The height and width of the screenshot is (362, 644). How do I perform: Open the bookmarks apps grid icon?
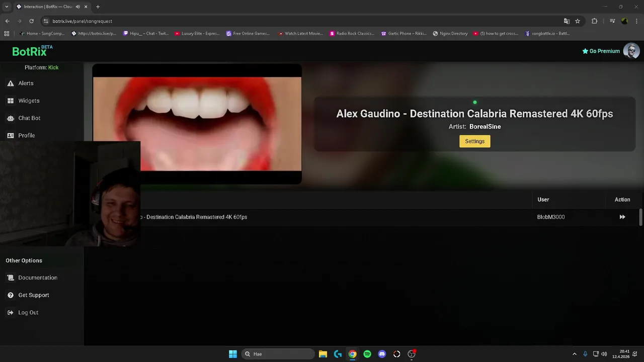click(7, 34)
